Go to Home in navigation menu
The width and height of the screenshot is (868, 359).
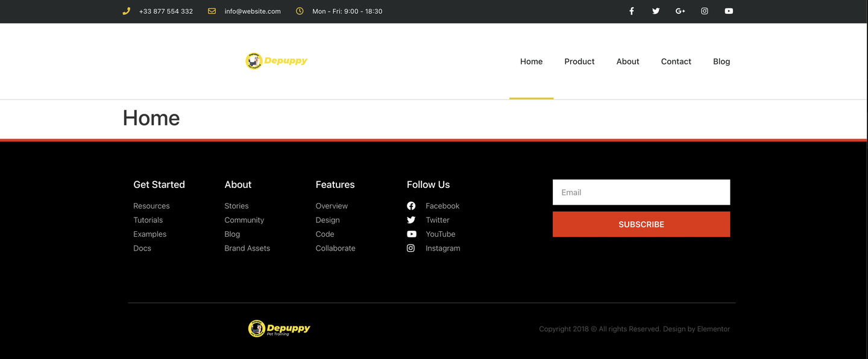pos(531,61)
